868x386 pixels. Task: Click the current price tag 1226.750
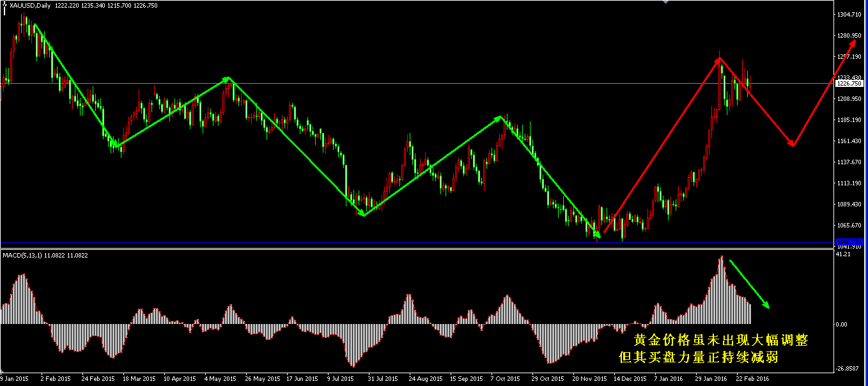coord(850,84)
